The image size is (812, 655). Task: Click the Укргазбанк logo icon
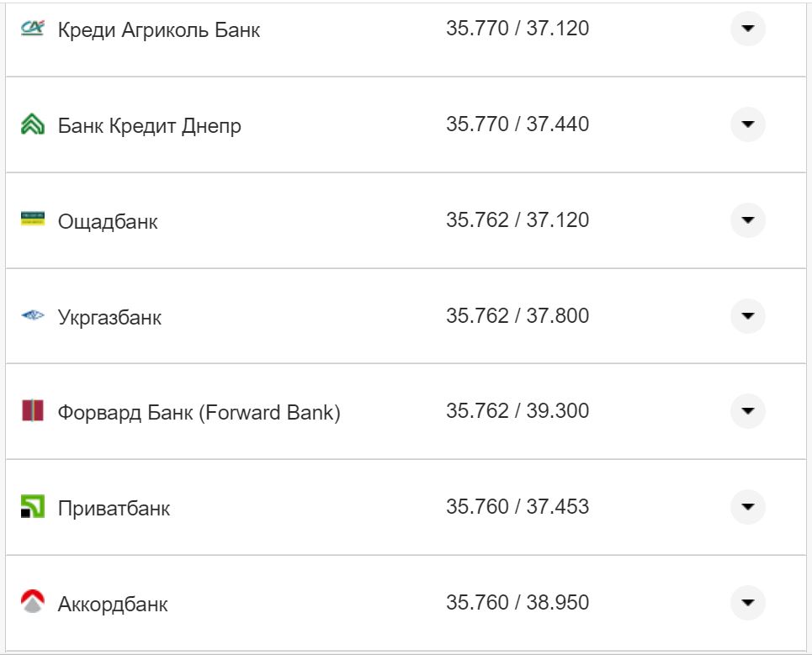pos(29,314)
